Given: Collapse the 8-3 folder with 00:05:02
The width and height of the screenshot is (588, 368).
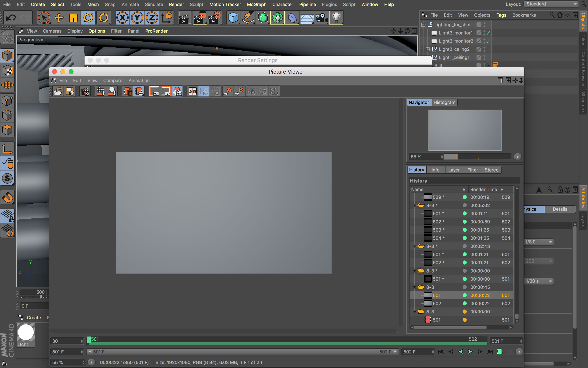Looking at the screenshot, I should (x=414, y=206).
